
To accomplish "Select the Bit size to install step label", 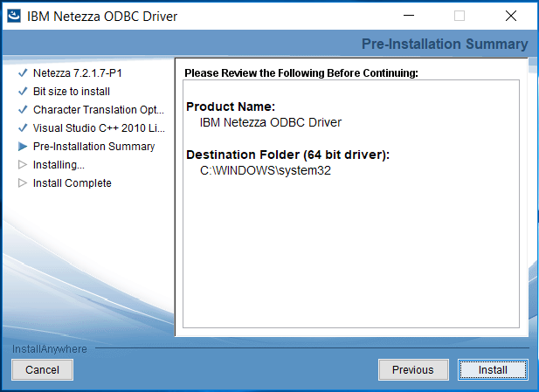I will (72, 92).
